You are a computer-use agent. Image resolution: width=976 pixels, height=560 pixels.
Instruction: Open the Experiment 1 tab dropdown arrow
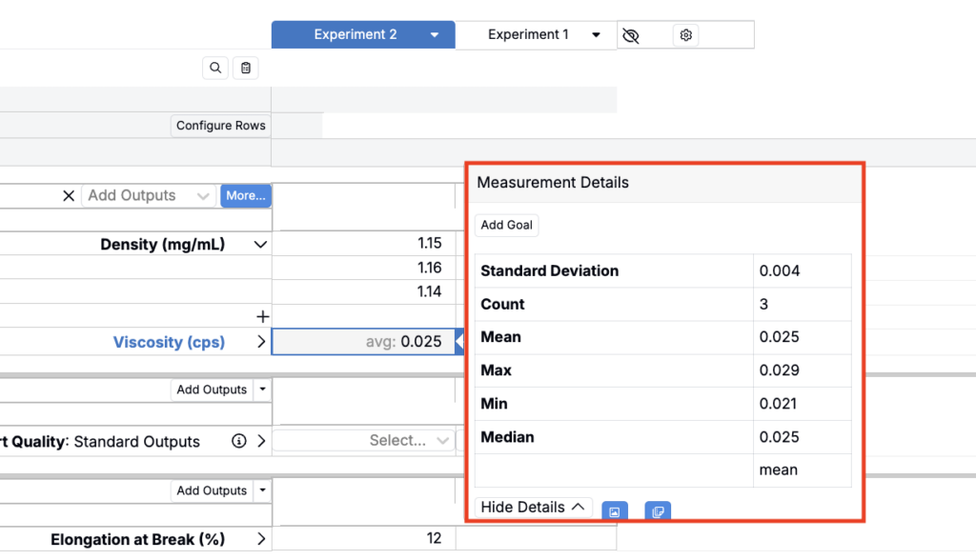(x=597, y=35)
